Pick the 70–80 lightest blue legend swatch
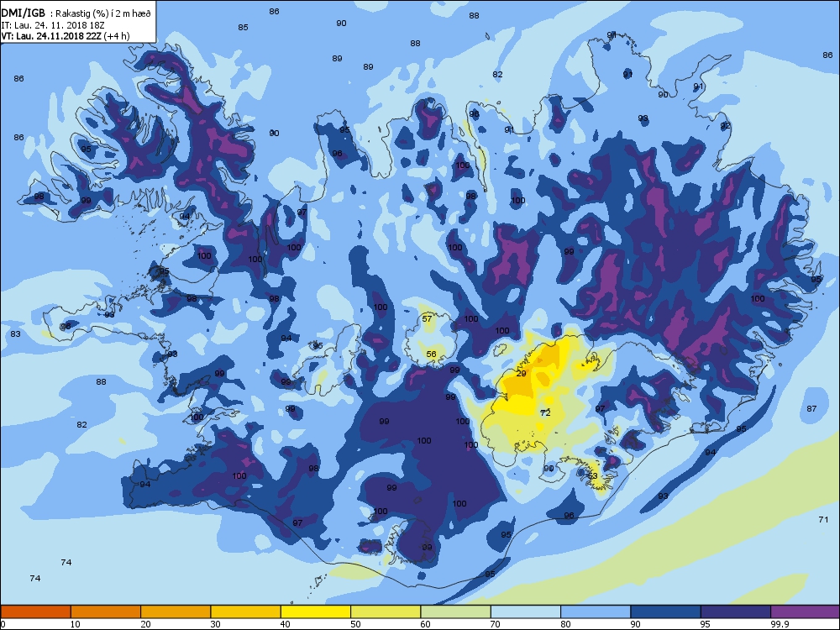Viewport: 840px width, 630px height. 526,612
